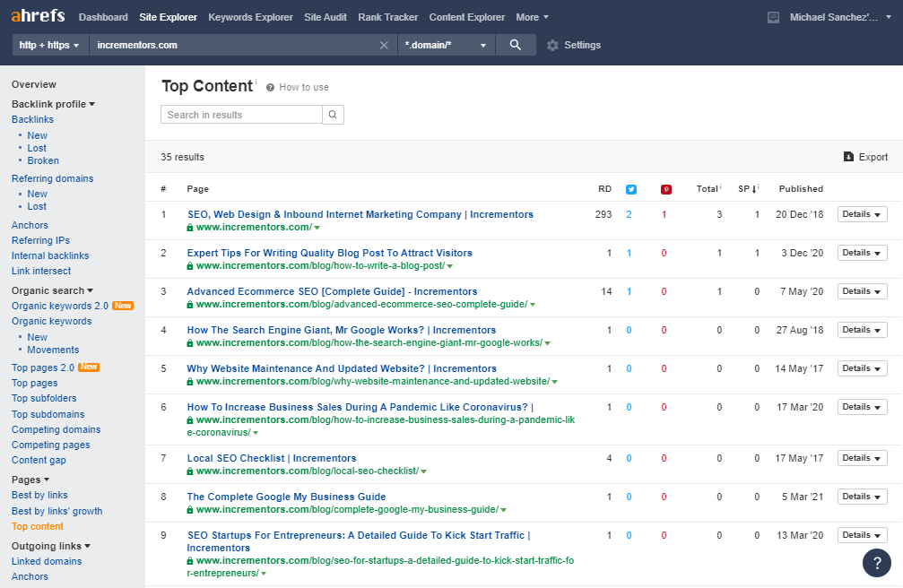Open Referring domains in the sidebar
Viewport: 903px width, 588px height.
[52, 178]
